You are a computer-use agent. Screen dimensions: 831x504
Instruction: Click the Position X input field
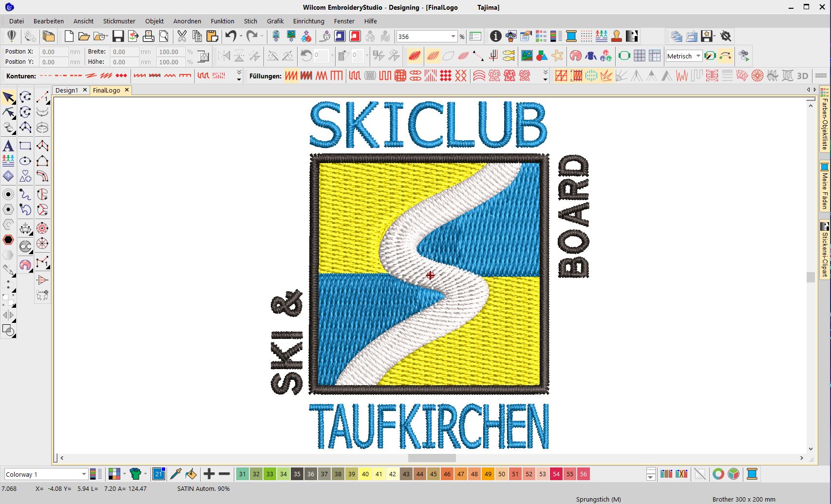[54, 52]
